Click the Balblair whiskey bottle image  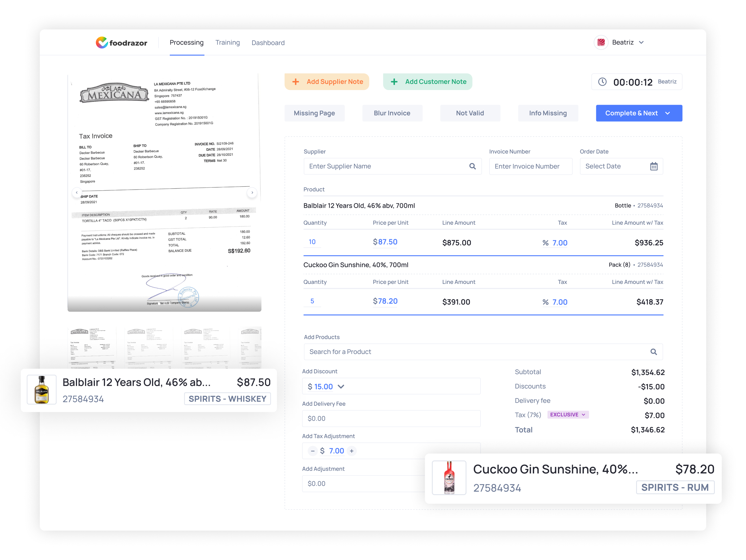pos(42,390)
